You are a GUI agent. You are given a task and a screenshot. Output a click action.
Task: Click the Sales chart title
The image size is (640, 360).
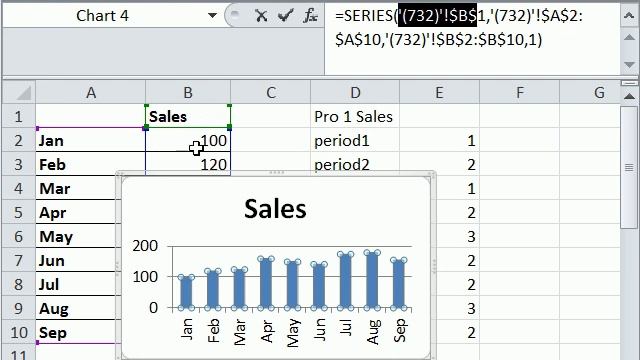275,209
